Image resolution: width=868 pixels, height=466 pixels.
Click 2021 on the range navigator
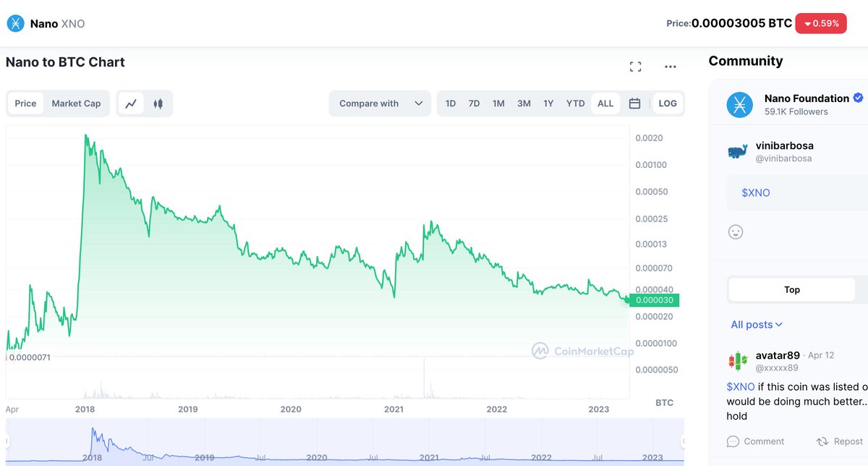click(429, 457)
